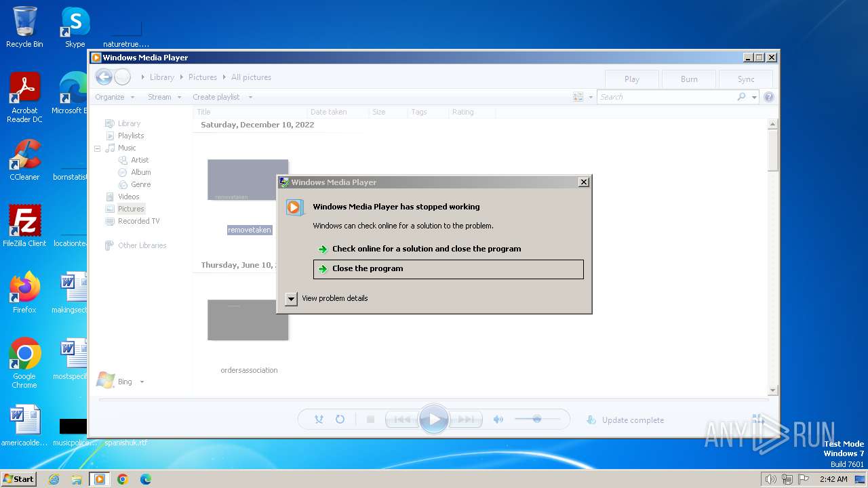This screenshot has width=868, height=488.
Task: Click the Next track button
Action: pos(467,420)
